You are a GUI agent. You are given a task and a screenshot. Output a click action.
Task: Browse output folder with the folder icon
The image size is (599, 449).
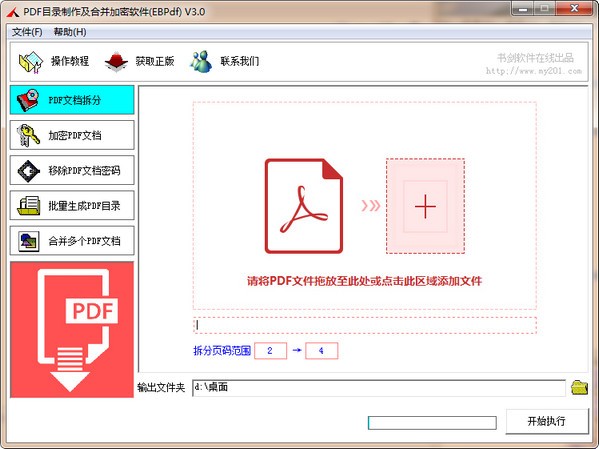[x=579, y=387]
